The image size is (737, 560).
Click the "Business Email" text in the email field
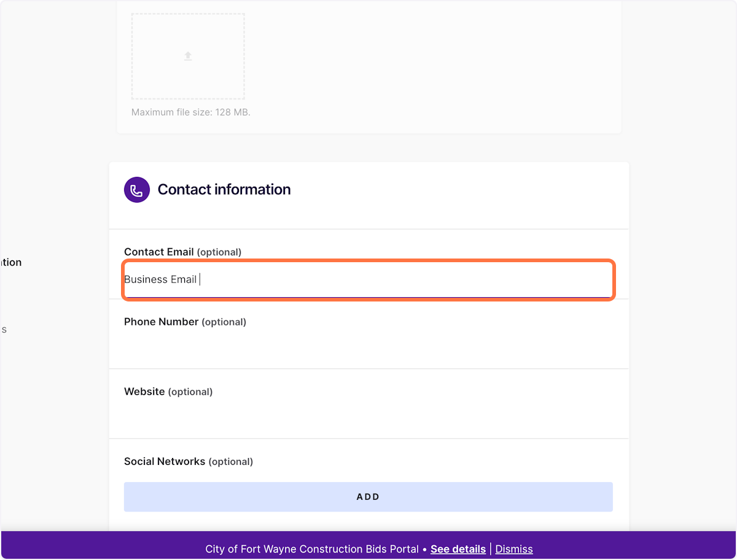click(x=160, y=279)
